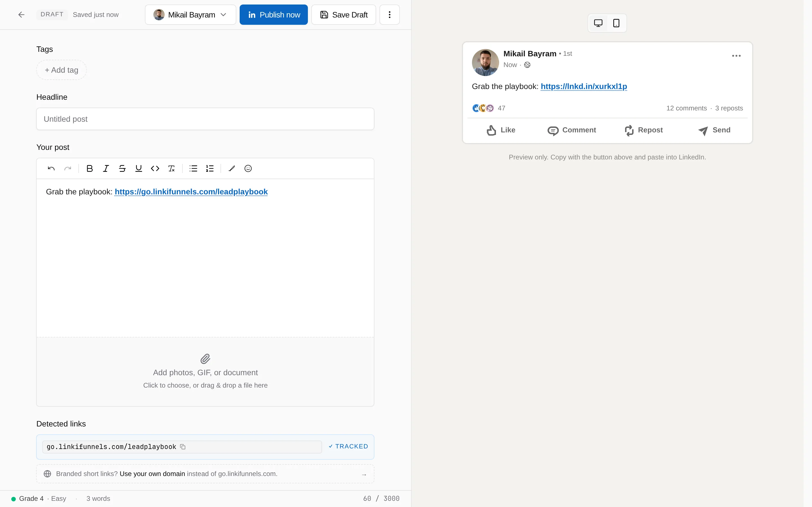Open the more options kebab menu
The height and width of the screenshot is (507, 812).
[x=390, y=15]
